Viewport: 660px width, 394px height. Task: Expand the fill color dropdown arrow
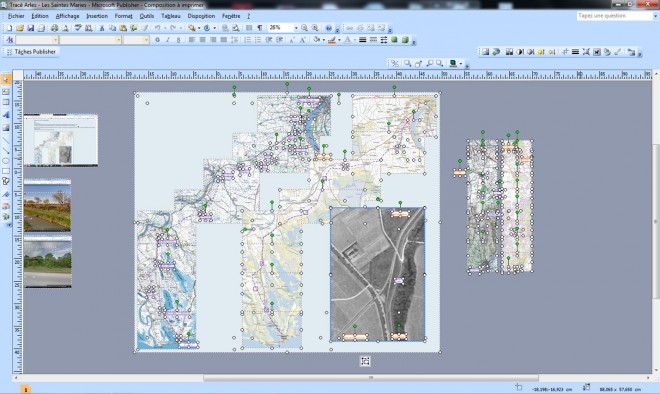click(323, 40)
